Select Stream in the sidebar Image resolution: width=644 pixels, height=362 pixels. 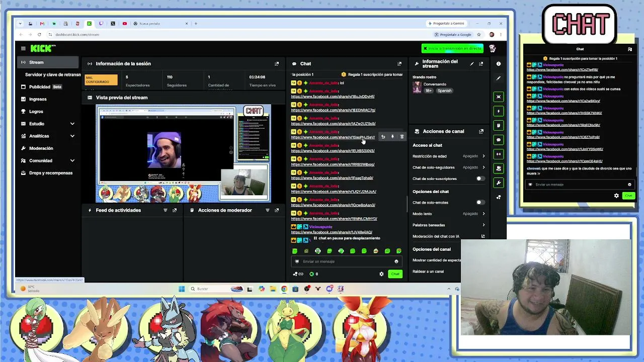48,62
